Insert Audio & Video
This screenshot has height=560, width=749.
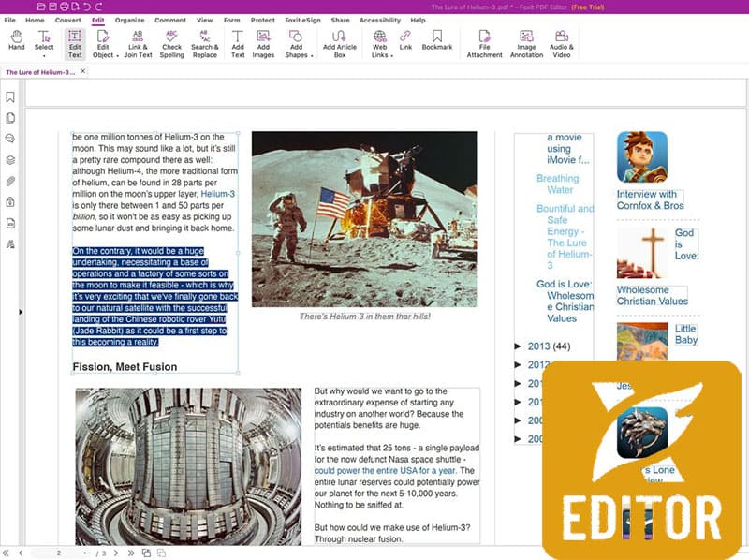561,44
